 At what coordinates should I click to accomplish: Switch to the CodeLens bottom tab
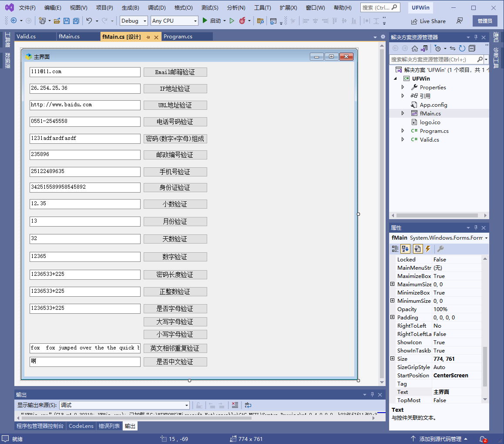[x=81, y=426]
